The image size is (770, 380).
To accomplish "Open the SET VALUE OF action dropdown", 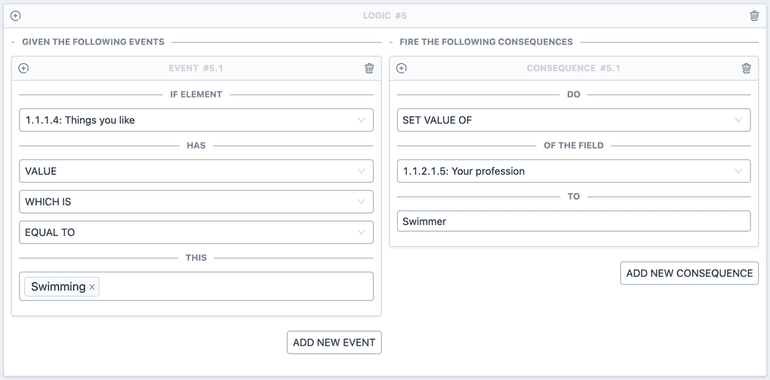I will tap(574, 120).
